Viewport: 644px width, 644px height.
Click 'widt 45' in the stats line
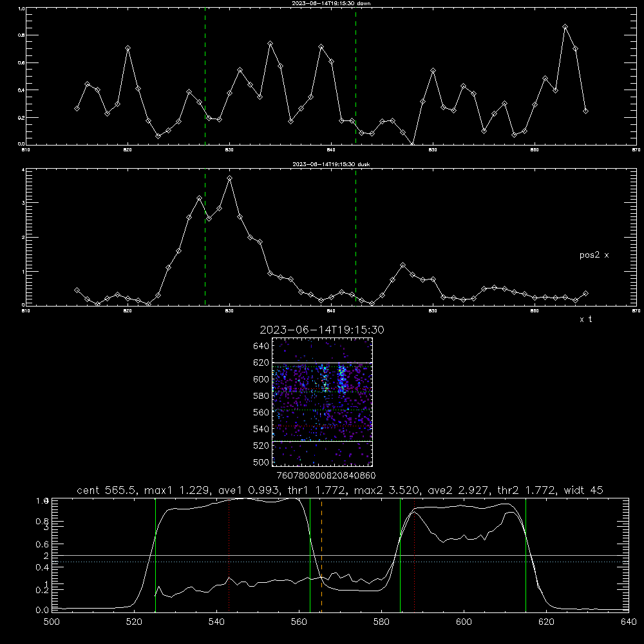tap(583, 490)
